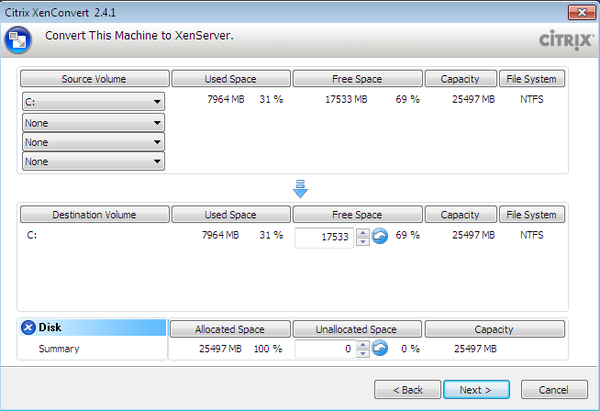The height and width of the screenshot is (411, 600).
Task: Click the blue down arrow between panels
Action: coord(300,190)
